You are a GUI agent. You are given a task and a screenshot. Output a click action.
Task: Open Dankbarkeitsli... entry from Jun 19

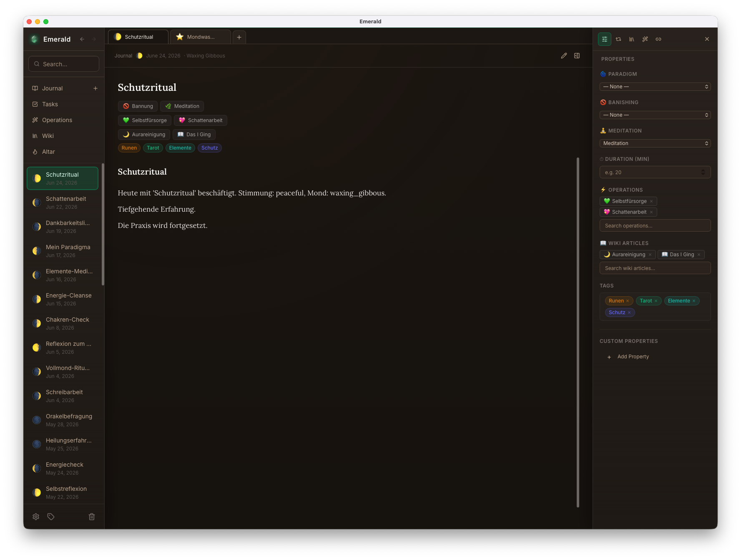pyautogui.click(x=63, y=227)
